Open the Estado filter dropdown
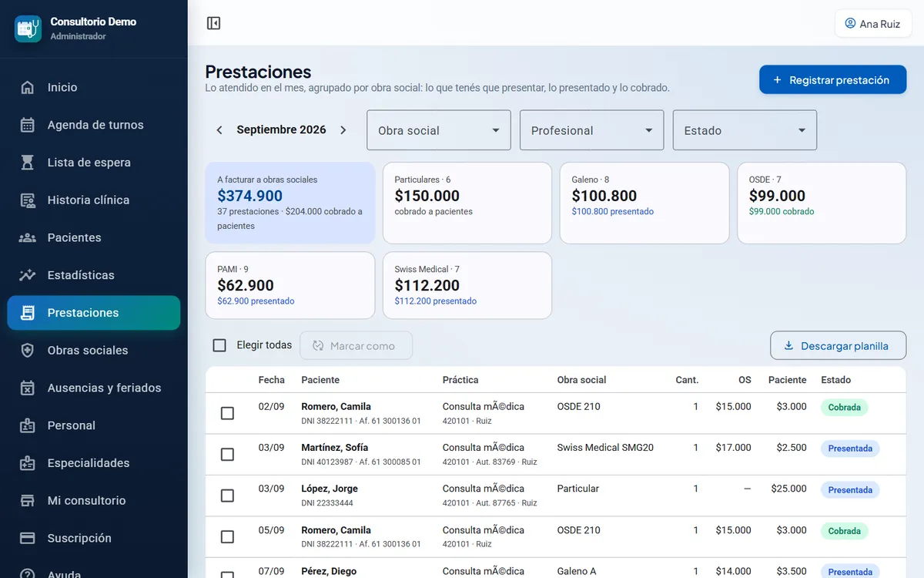This screenshot has width=924, height=578. pos(745,130)
